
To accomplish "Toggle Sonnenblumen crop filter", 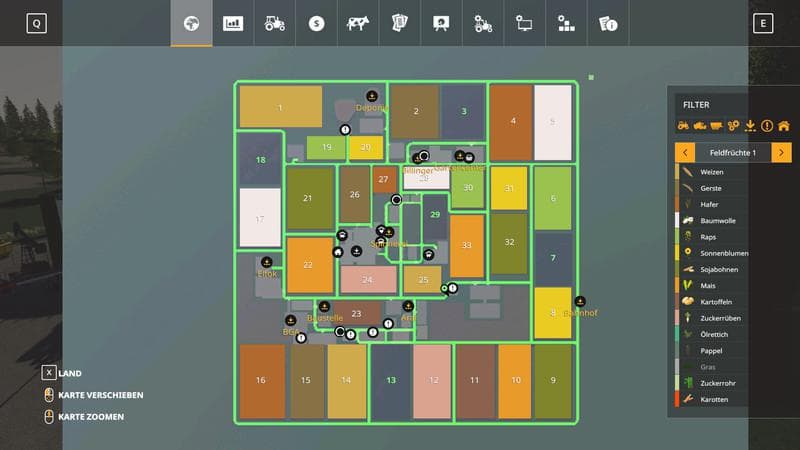I will (711, 253).
